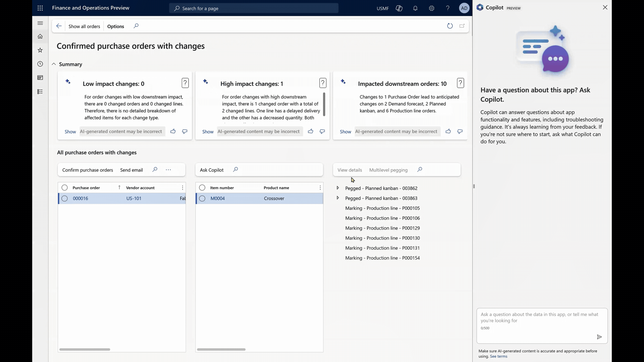The width and height of the screenshot is (644, 362).
Task: Click Show all orders
Action: pos(84,26)
